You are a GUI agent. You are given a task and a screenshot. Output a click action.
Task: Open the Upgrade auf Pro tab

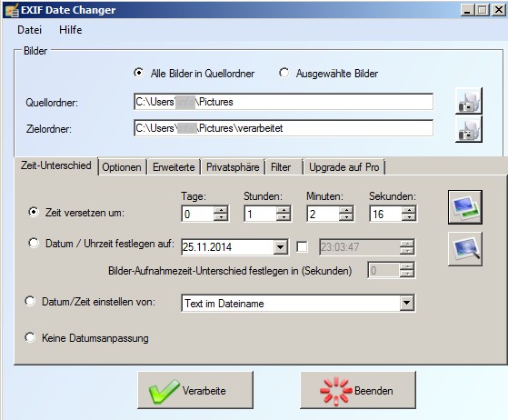pyautogui.click(x=344, y=167)
